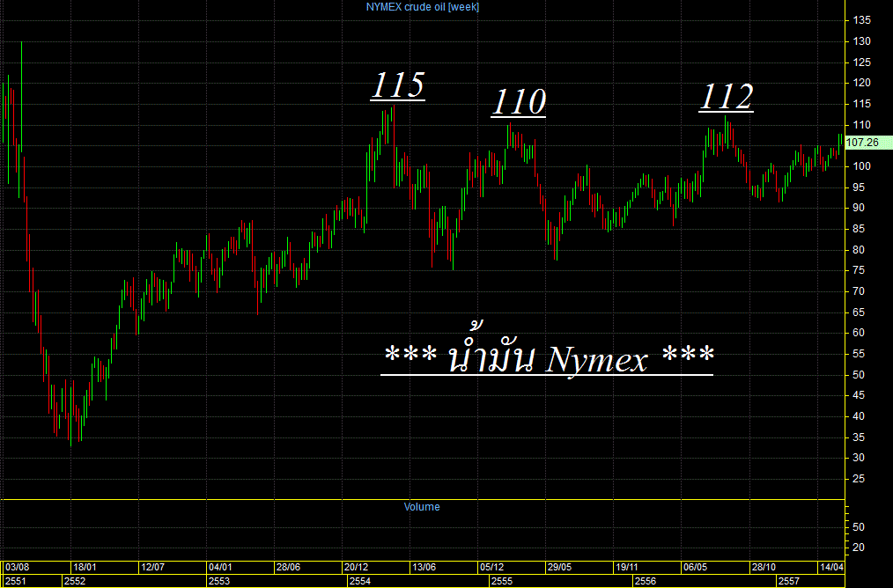The width and height of the screenshot is (893, 588).
Task: Click the 04/01 date label
Action: 220,568
